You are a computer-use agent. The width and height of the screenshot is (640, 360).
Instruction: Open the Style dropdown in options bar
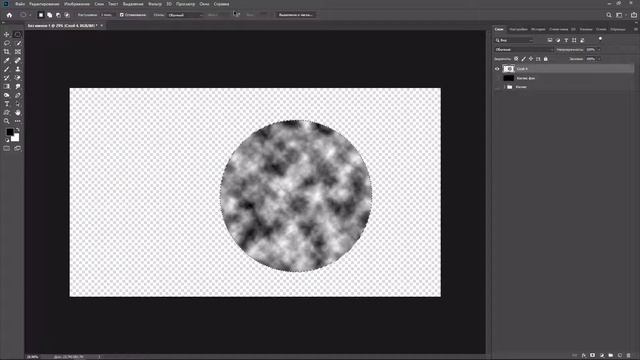pyautogui.click(x=186, y=15)
